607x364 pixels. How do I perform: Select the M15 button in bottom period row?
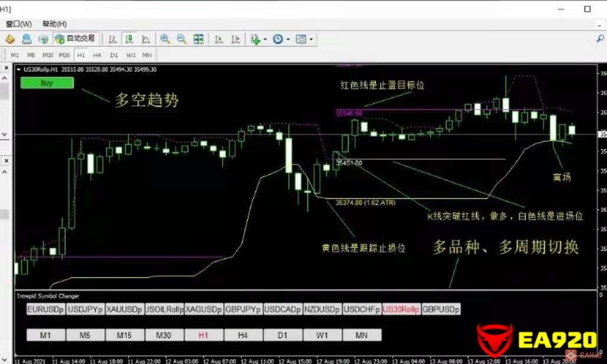click(124, 335)
